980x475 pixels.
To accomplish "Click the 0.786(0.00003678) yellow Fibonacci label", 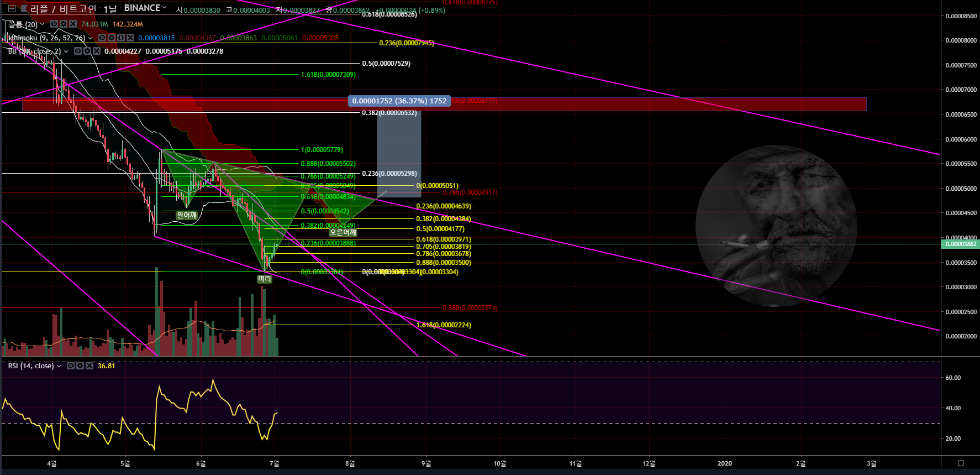I will [x=444, y=254].
